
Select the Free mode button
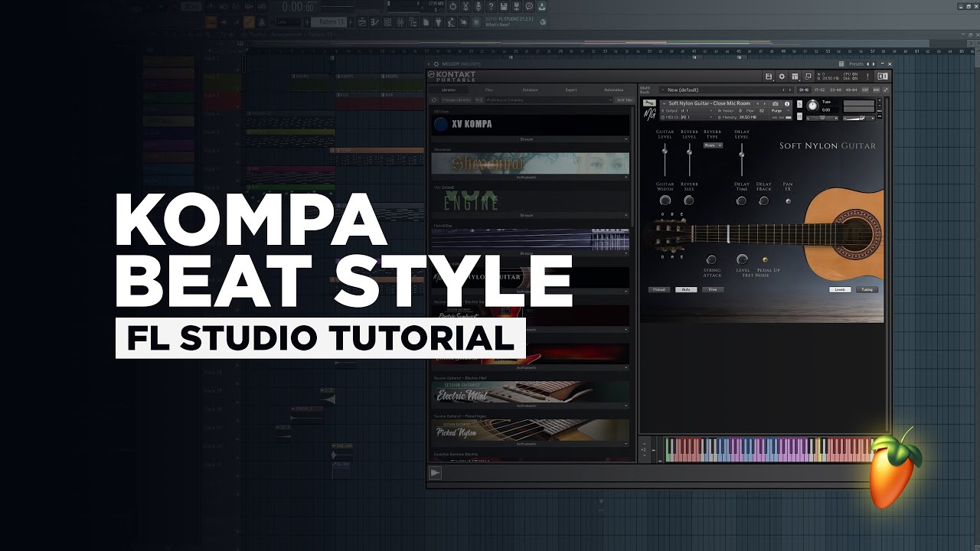(x=713, y=289)
